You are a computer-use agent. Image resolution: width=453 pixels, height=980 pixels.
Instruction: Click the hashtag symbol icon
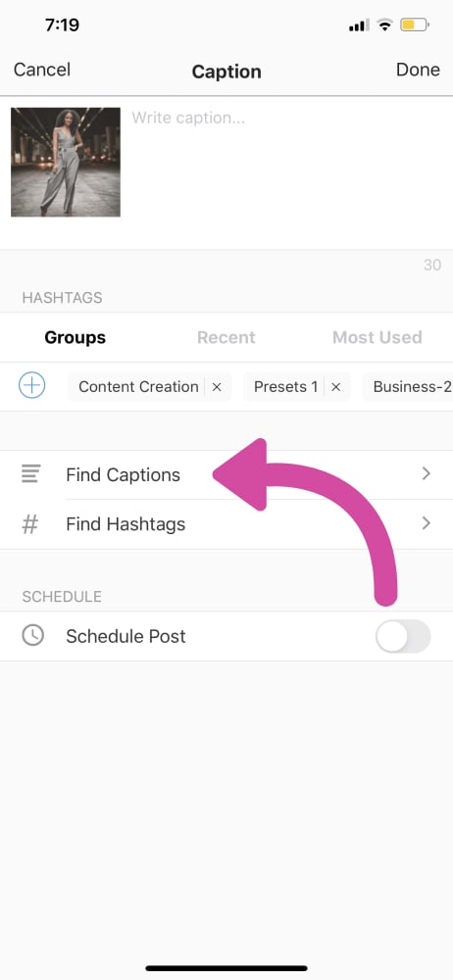30,523
